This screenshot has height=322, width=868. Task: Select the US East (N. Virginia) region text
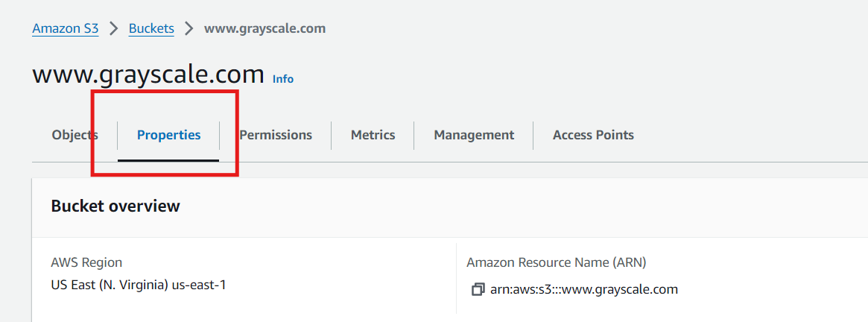138,285
